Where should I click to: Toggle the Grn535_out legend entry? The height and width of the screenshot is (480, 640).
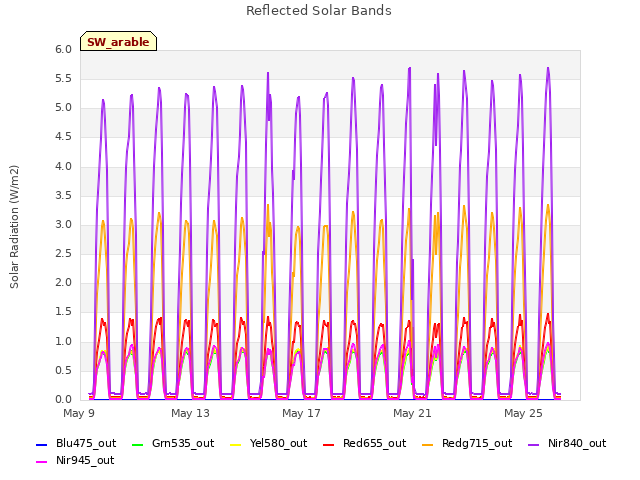pyautogui.click(x=173, y=443)
